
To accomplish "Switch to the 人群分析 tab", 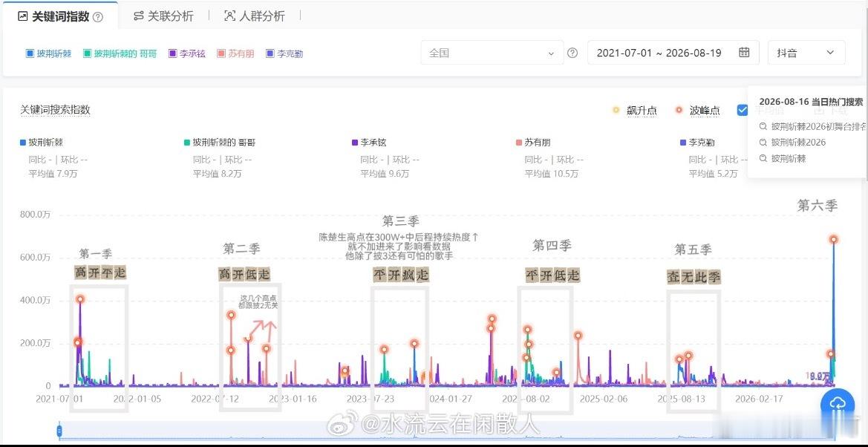I will tap(255, 16).
